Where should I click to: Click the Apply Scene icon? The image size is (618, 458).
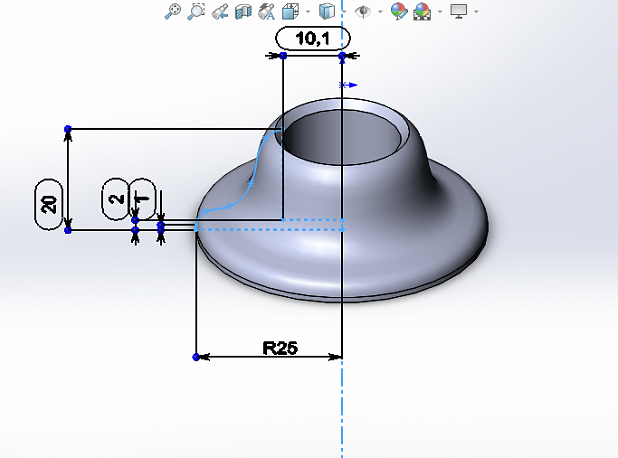point(422,11)
